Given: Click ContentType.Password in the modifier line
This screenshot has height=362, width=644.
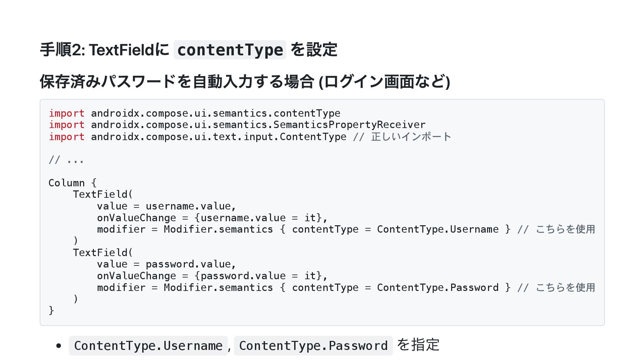Looking at the screenshot, I should coord(437,288).
